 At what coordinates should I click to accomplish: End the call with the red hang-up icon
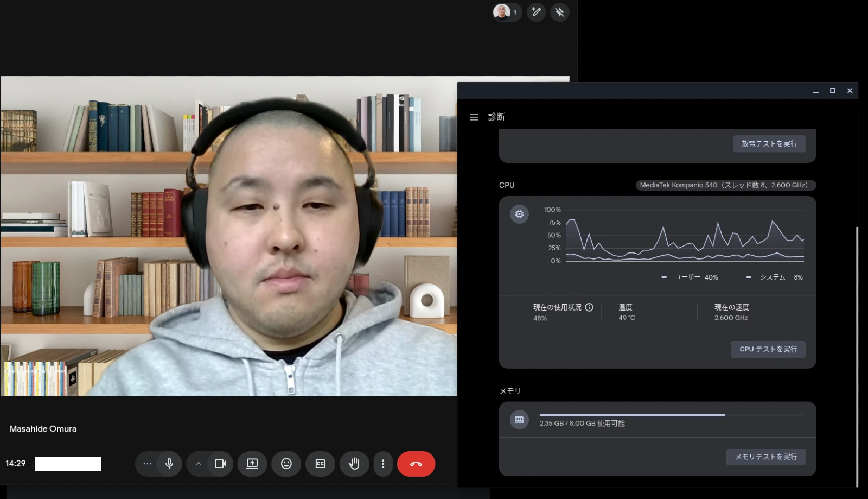click(x=416, y=464)
